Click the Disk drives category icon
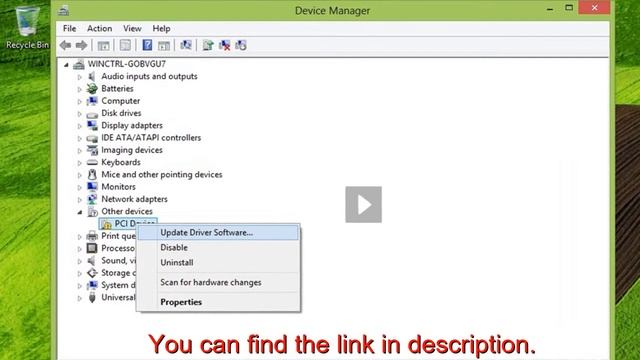 coord(92,114)
